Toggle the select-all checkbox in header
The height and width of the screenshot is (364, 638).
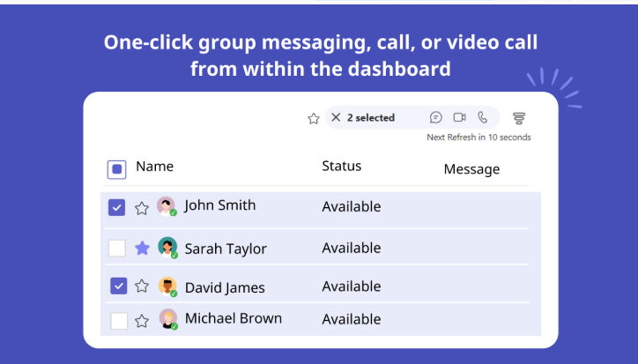tap(117, 169)
